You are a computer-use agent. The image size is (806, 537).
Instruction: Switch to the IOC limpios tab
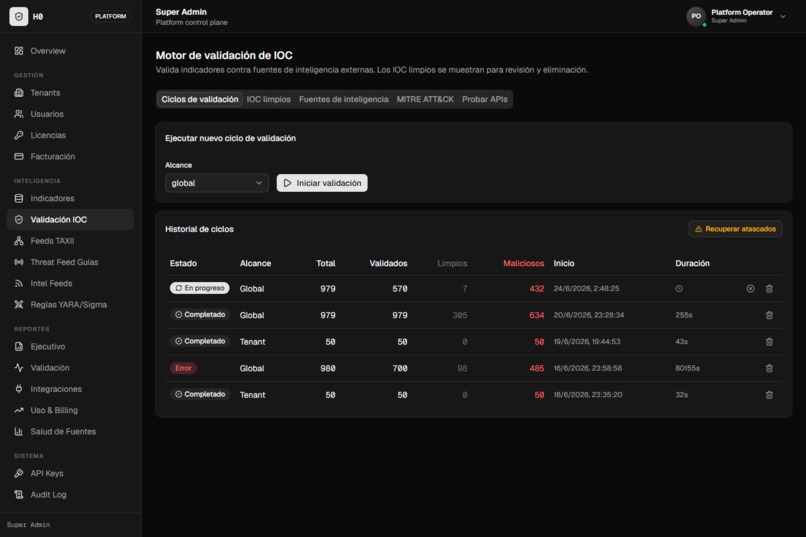pos(268,99)
